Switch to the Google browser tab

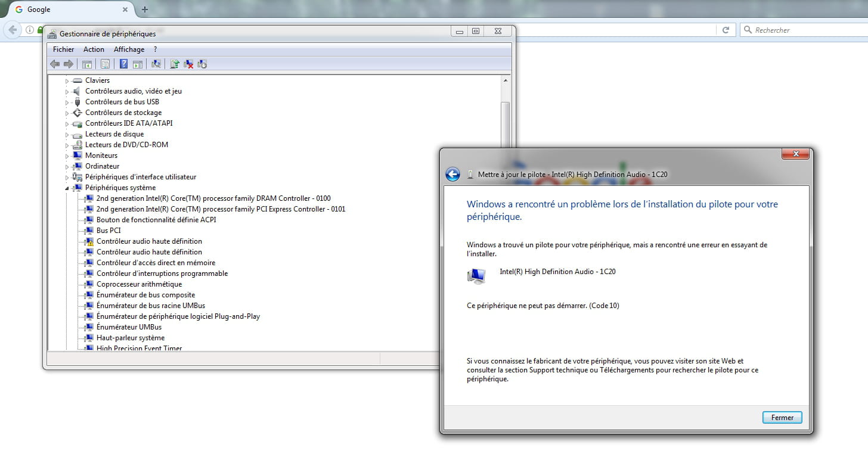71,10
